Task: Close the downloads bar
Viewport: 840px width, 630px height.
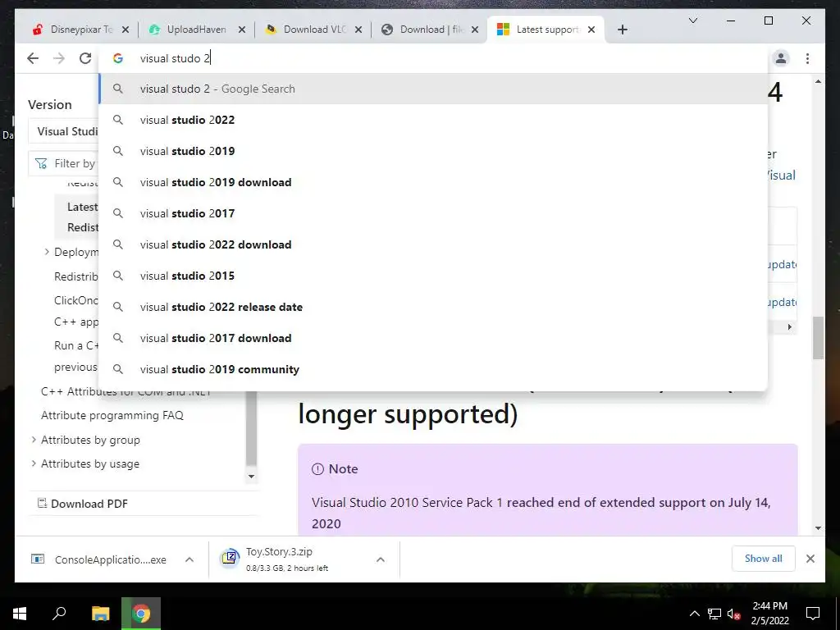Action: pyautogui.click(x=810, y=559)
